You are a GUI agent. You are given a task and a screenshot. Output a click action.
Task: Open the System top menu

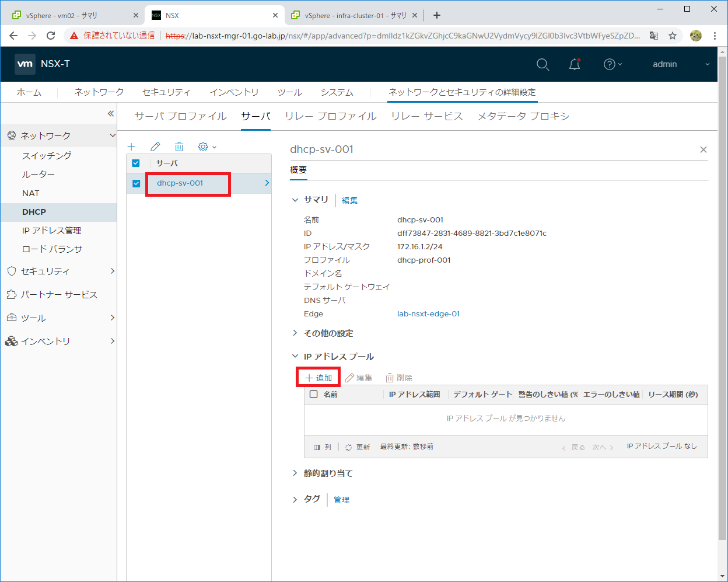click(x=337, y=92)
